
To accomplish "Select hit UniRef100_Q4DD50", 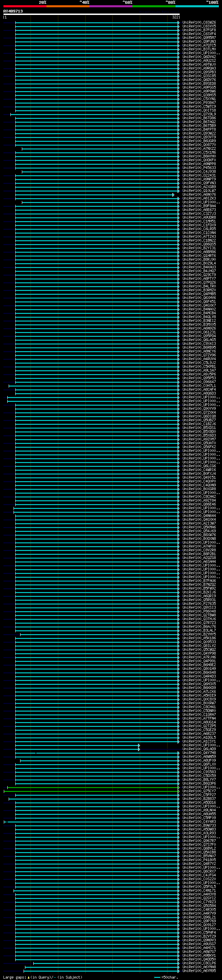I will (x=199, y=959).
